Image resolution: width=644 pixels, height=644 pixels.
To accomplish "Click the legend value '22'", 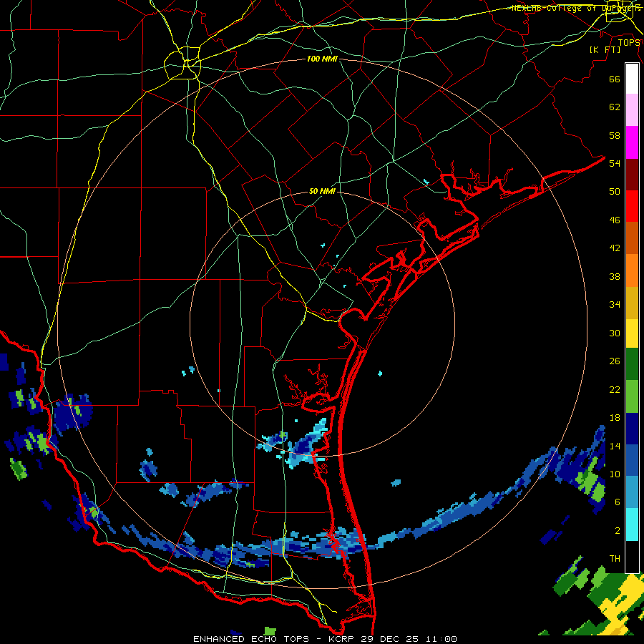I will [615, 389].
